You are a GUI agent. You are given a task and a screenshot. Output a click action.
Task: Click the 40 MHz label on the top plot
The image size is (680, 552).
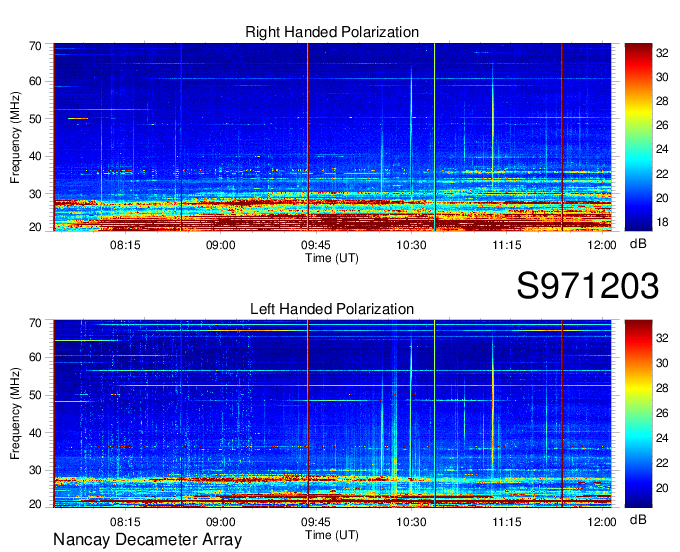pyautogui.click(x=35, y=156)
